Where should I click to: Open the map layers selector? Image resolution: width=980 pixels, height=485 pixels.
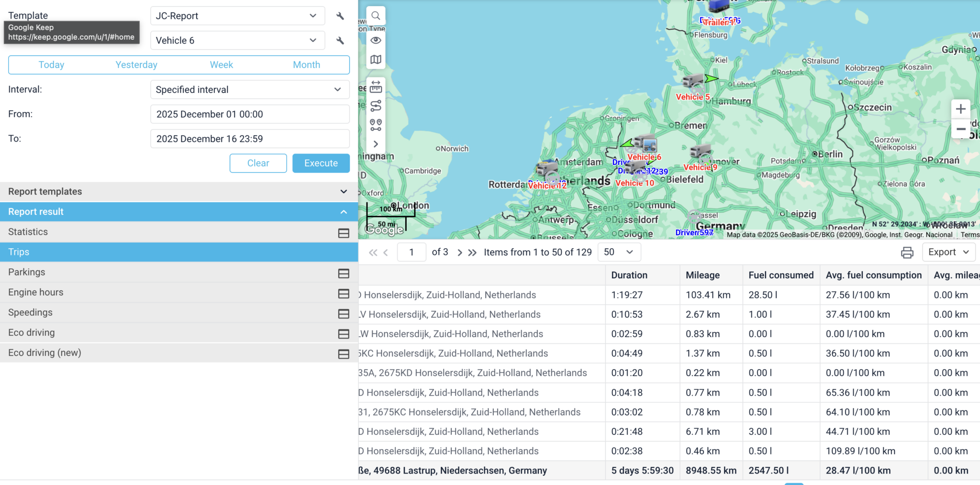[x=376, y=60]
